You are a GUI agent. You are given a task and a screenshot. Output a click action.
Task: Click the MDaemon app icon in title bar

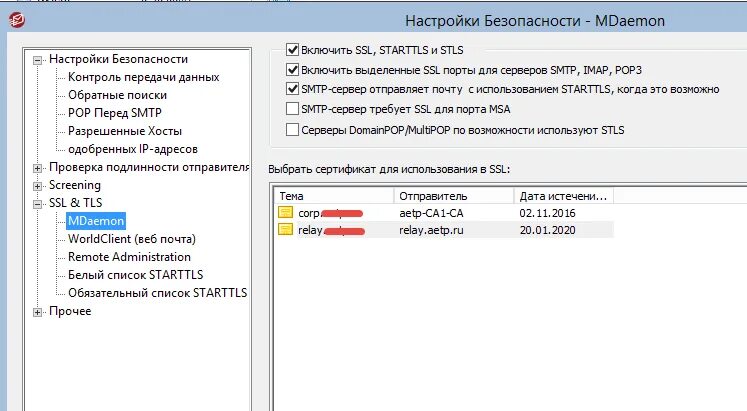pyautogui.click(x=17, y=20)
